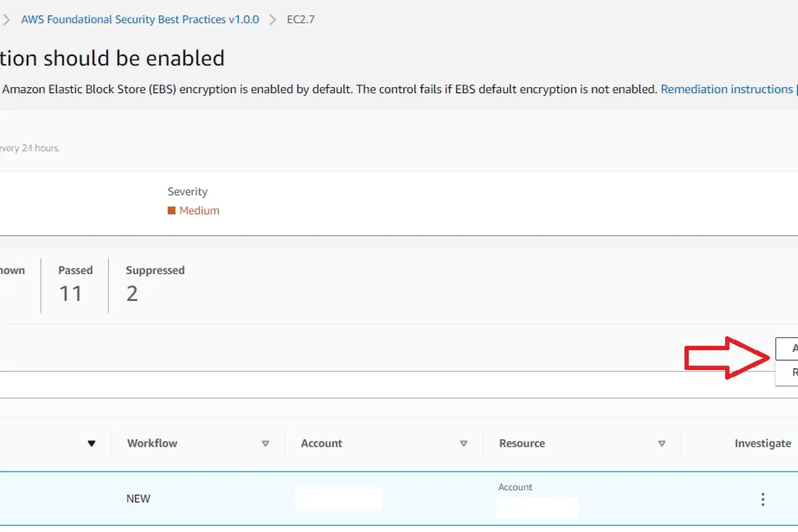Click the Workflow column header label
Screen dimensions: 798x532
pos(152,443)
